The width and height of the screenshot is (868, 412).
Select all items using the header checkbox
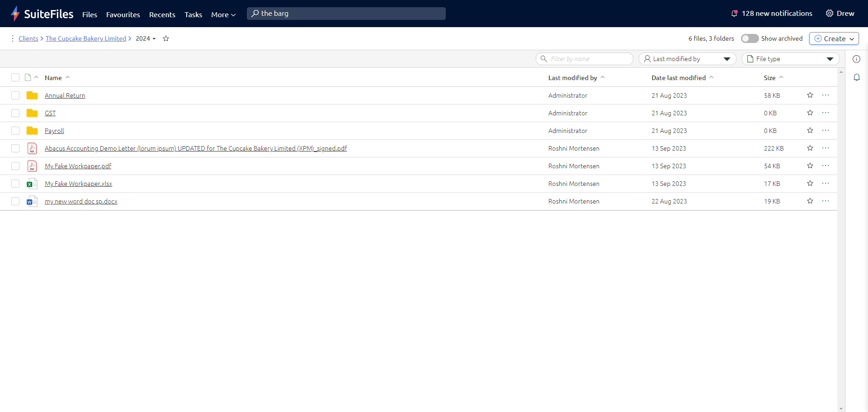pyautogui.click(x=15, y=77)
